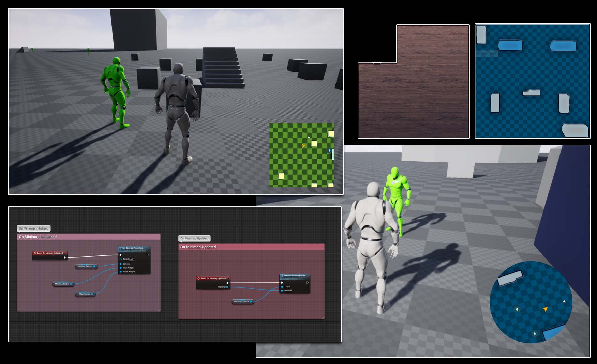Click the Minimap Texture node output pin
This screenshot has height=364, width=597.
pos(251,302)
